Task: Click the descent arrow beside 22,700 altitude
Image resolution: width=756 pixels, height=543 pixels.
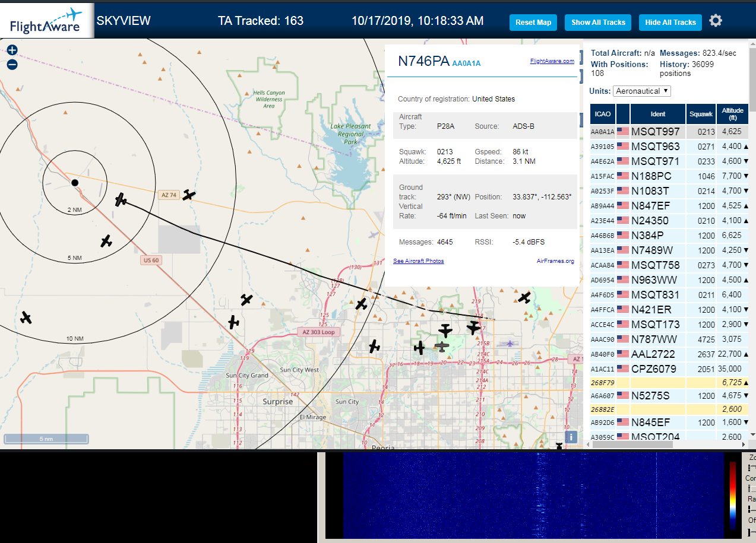Action: pyautogui.click(x=746, y=354)
